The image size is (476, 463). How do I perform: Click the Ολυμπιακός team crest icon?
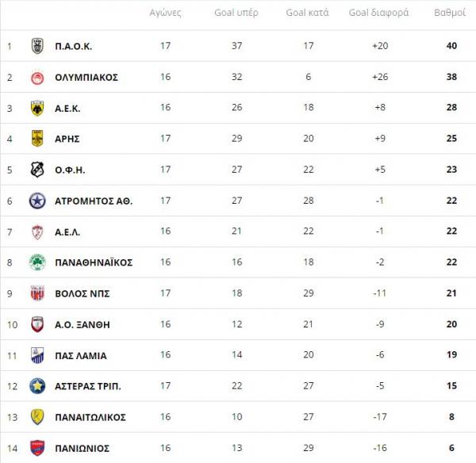(x=36, y=77)
